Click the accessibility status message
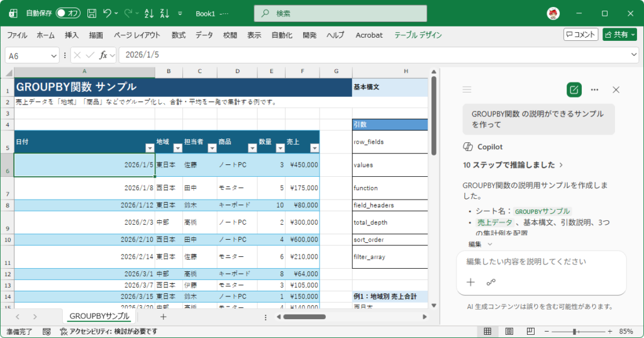Image resolution: width=644 pixels, height=338 pixels. coord(109,332)
